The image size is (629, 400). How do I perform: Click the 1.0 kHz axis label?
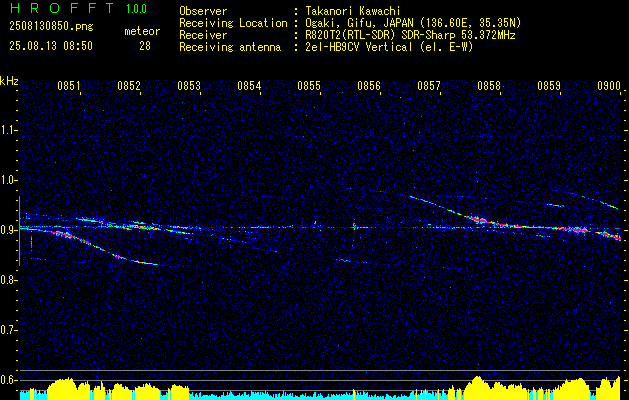coord(8,180)
